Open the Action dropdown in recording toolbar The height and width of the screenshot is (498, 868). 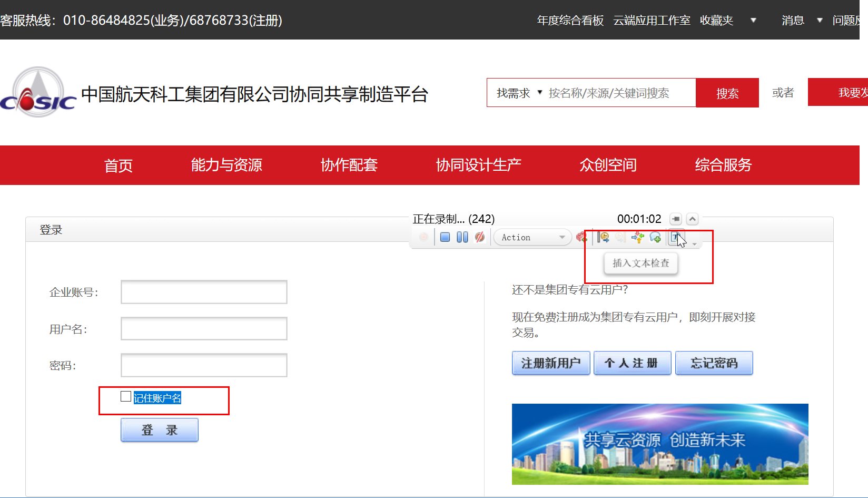tap(532, 237)
